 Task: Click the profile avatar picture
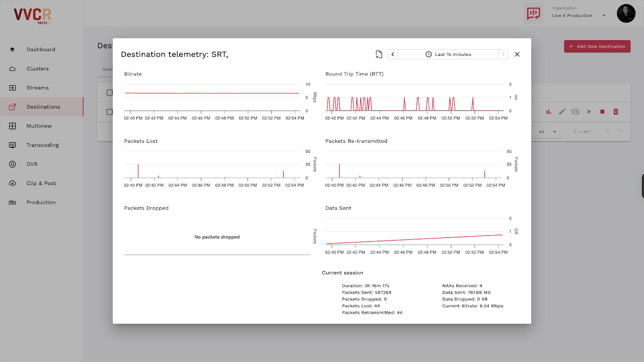tap(626, 13)
